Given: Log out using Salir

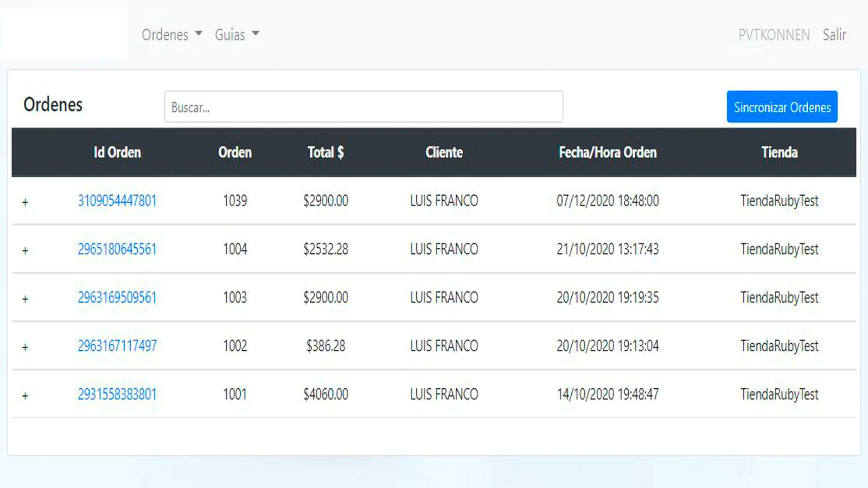Looking at the screenshot, I should pos(834,35).
